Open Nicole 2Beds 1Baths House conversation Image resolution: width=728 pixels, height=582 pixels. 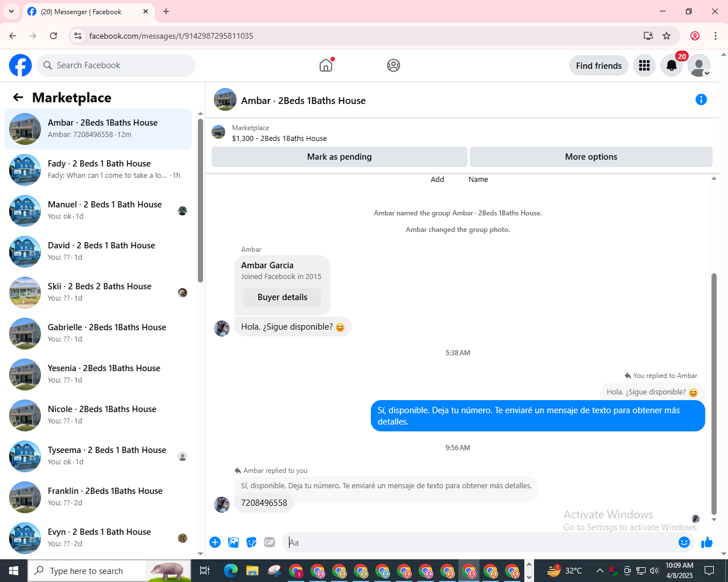coord(98,415)
